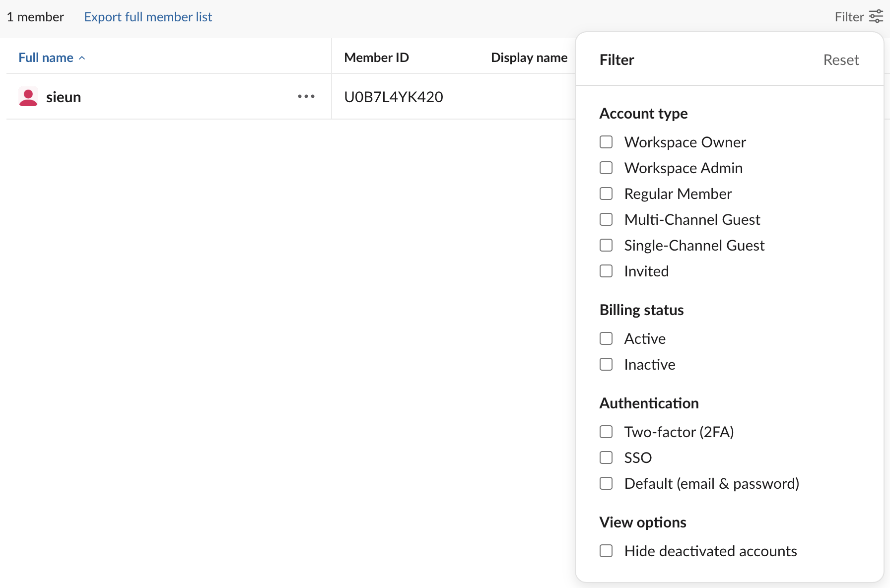890x588 pixels.
Task: Select the Single-Channel Guest checkbox
Action: tap(606, 245)
